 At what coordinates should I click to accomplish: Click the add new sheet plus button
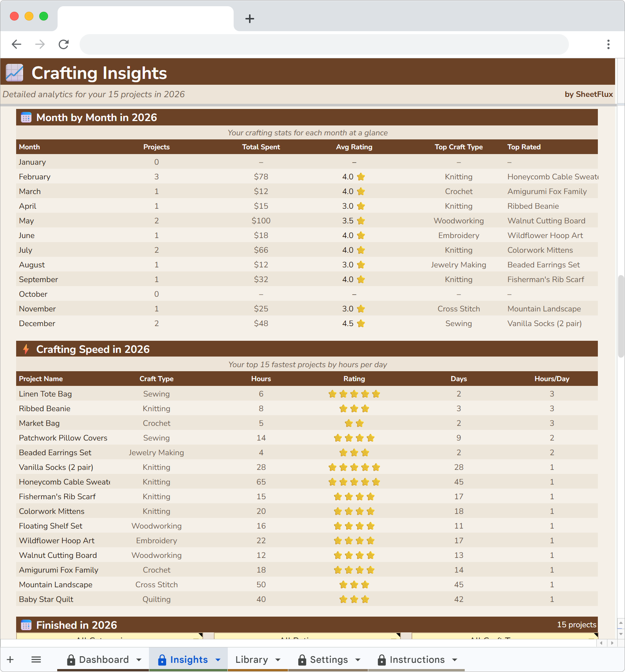10,659
